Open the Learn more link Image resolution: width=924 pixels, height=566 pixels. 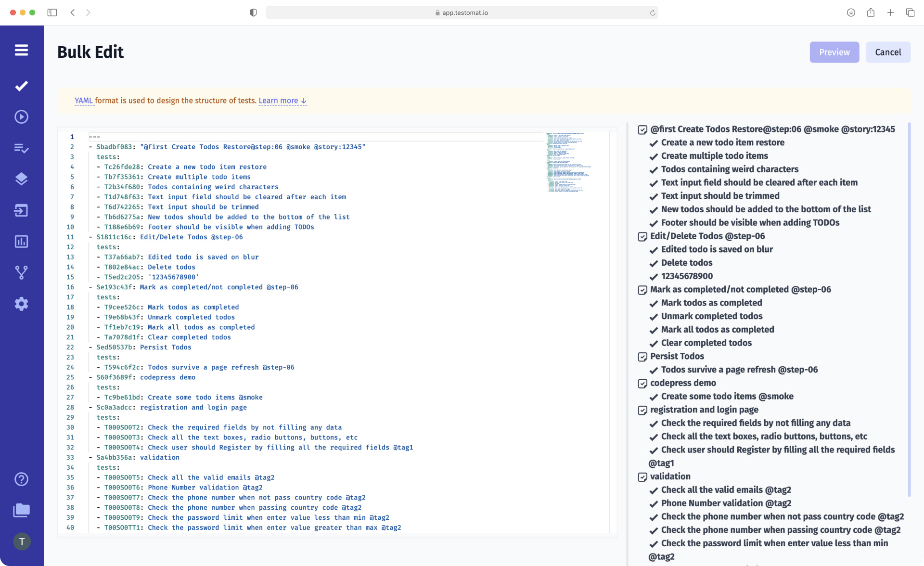pyautogui.click(x=279, y=101)
